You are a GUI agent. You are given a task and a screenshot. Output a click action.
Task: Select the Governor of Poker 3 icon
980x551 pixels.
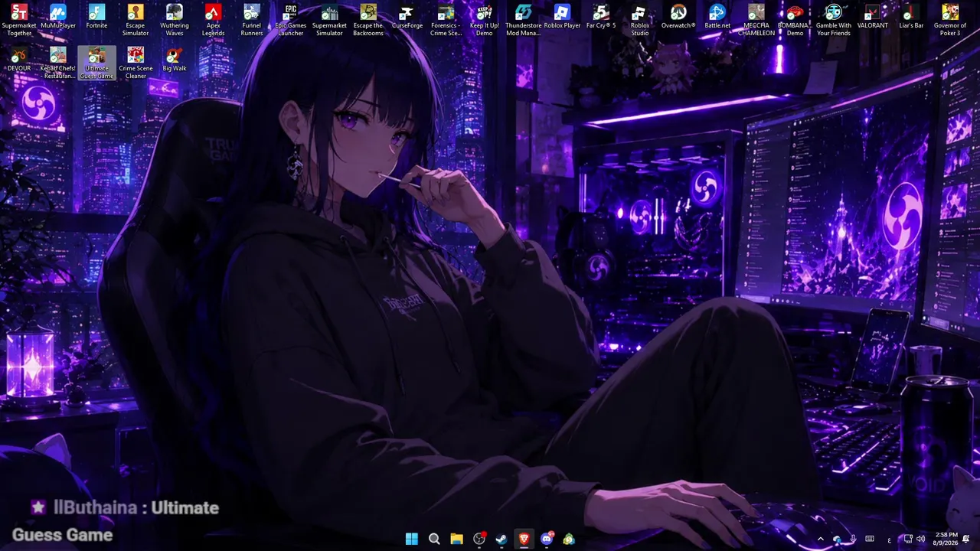click(x=949, y=21)
